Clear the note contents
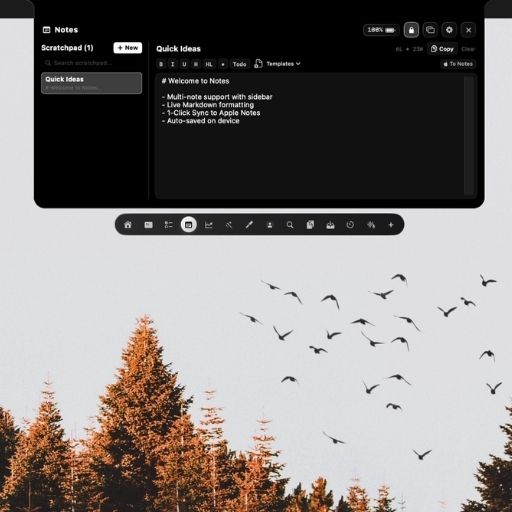This screenshot has height=512, width=512. point(468,49)
